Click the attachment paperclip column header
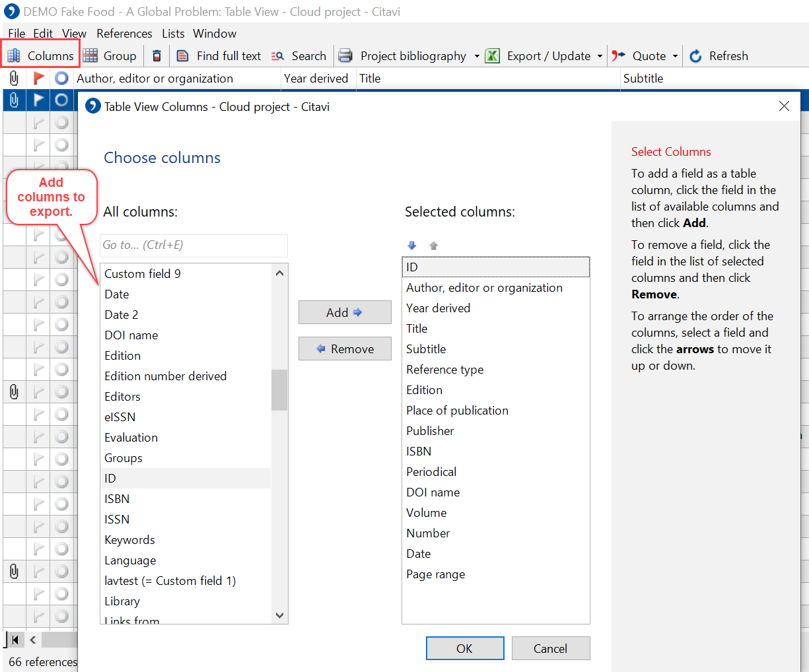 point(14,79)
